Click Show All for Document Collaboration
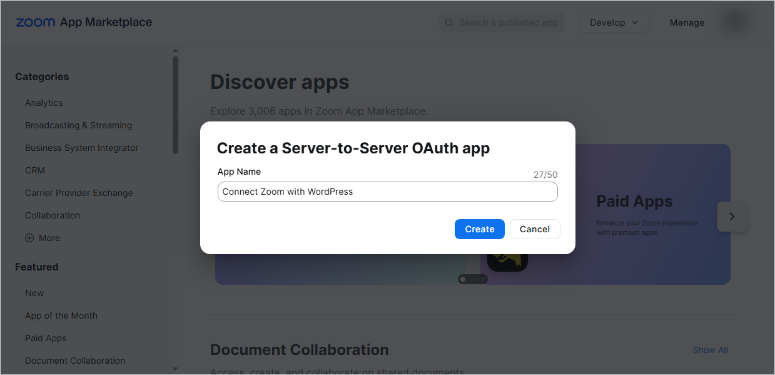775x375 pixels. (x=710, y=350)
